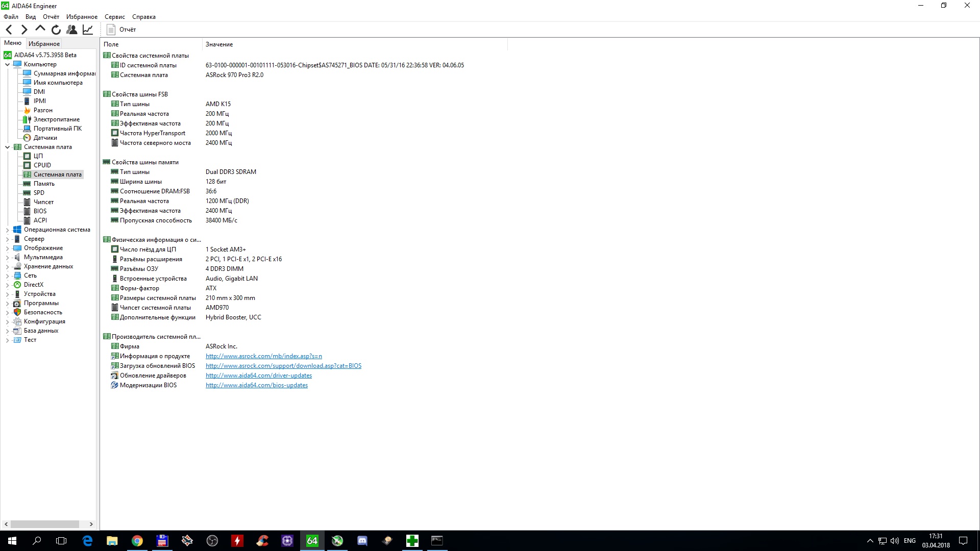Expand the Операционная система node
Image resolution: width=980 pixels, height=551 pixels.
point(7,230)
